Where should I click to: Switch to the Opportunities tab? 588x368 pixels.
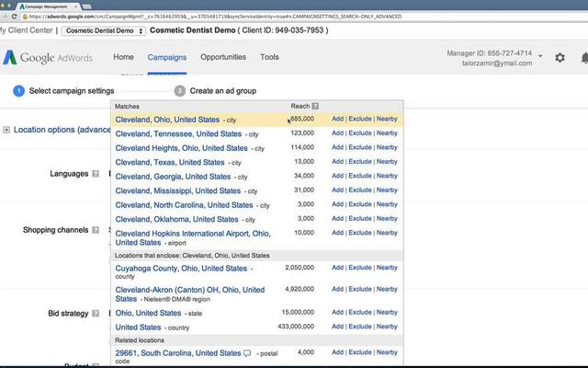click(x=223, y=57)
